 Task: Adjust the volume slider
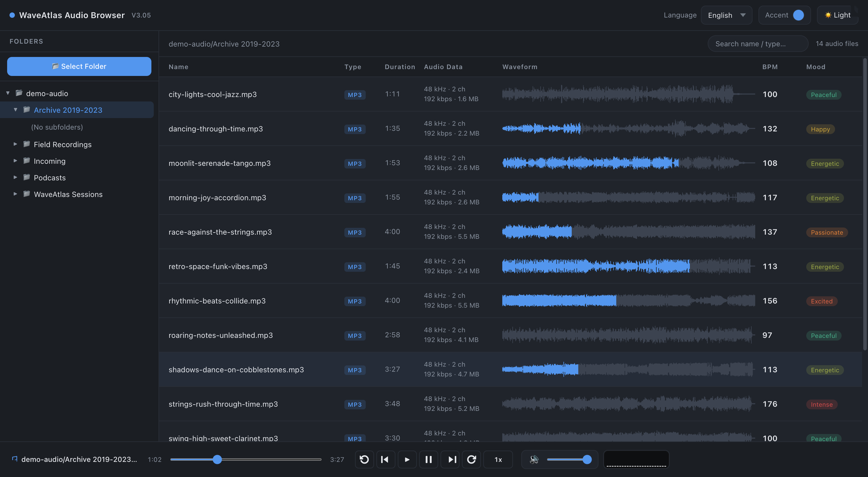click(x=569, y=459)
